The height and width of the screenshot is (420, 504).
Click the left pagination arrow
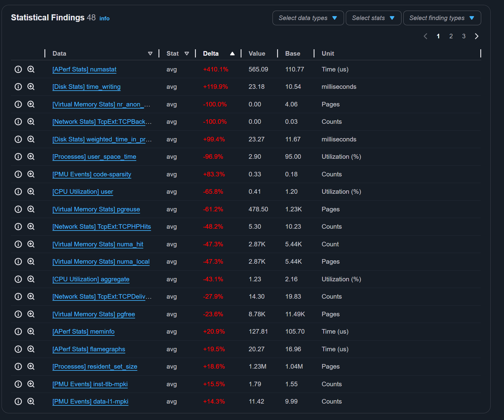[x=425, y=36]
